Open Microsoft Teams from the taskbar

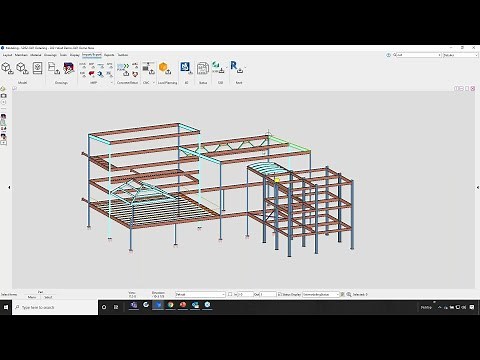[134, 305]
